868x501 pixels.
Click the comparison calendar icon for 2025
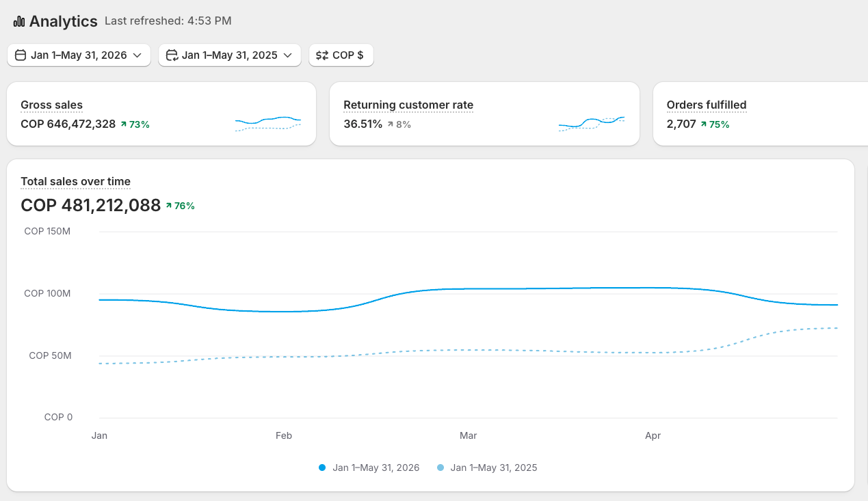coord(172,55)
